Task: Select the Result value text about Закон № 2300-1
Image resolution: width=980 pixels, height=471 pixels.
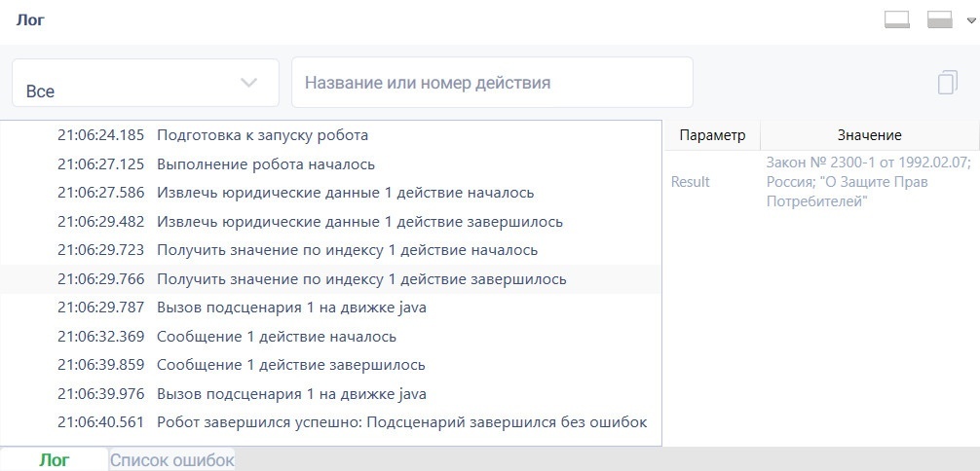Action: pyautogui.click(x=869, y=182)
